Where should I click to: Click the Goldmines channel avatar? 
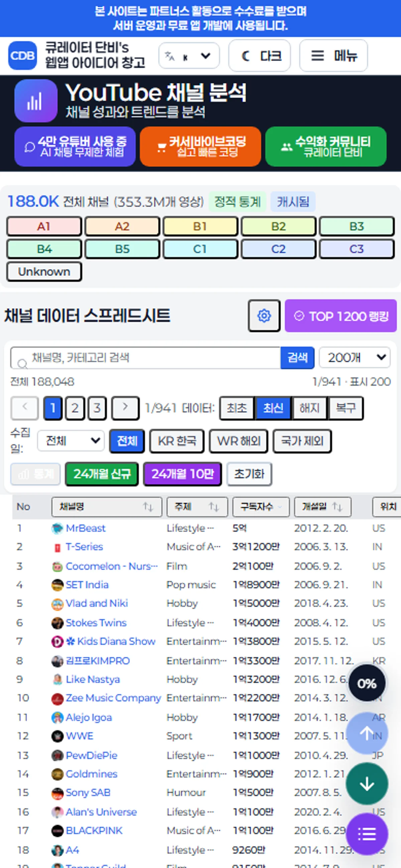57,774
